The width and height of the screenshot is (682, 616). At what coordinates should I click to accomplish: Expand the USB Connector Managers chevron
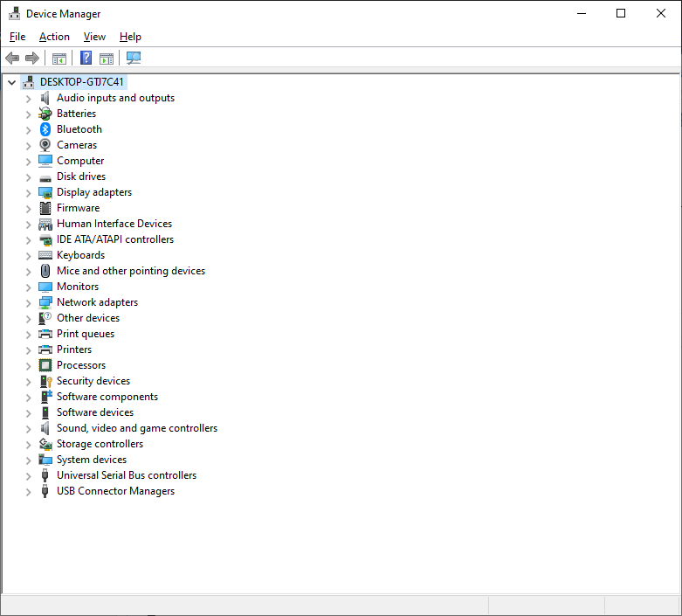pos(28,492)
